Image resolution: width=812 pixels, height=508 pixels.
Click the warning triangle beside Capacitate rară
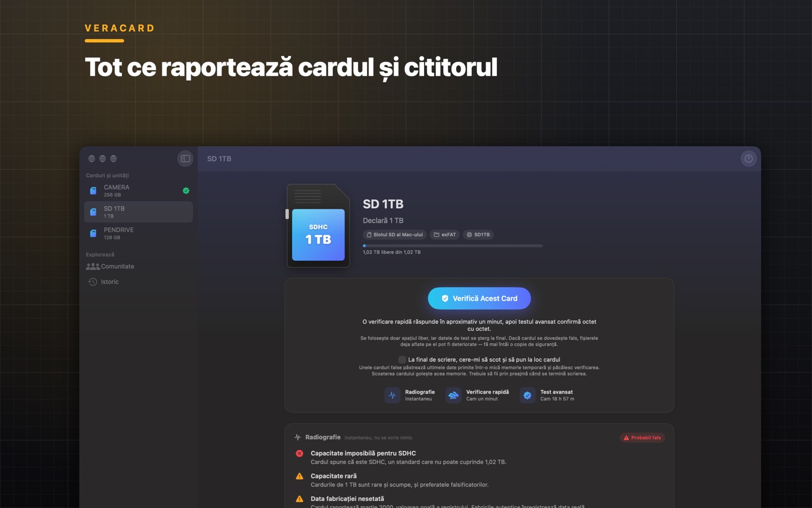click(x=299, y=476)
